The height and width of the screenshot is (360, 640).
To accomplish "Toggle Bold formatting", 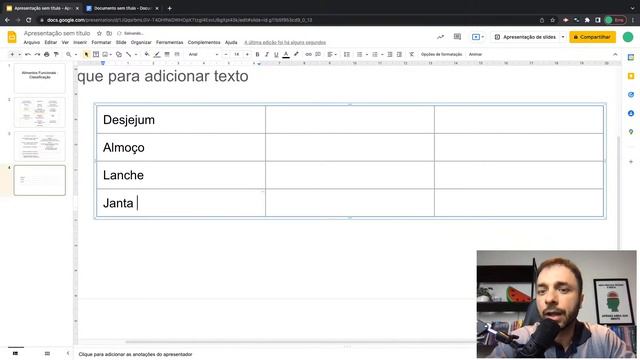I will point(257,54).
